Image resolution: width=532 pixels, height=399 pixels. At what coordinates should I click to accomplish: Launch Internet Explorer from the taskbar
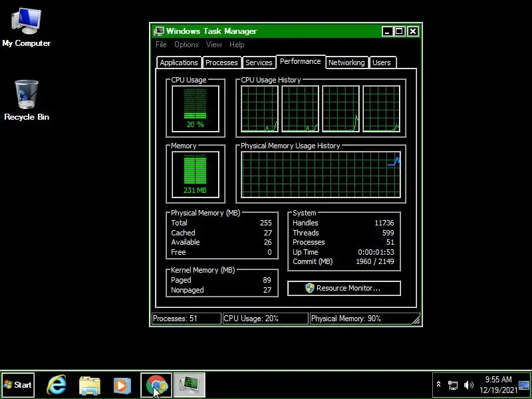pyautogui.click(x=57, y=385)
